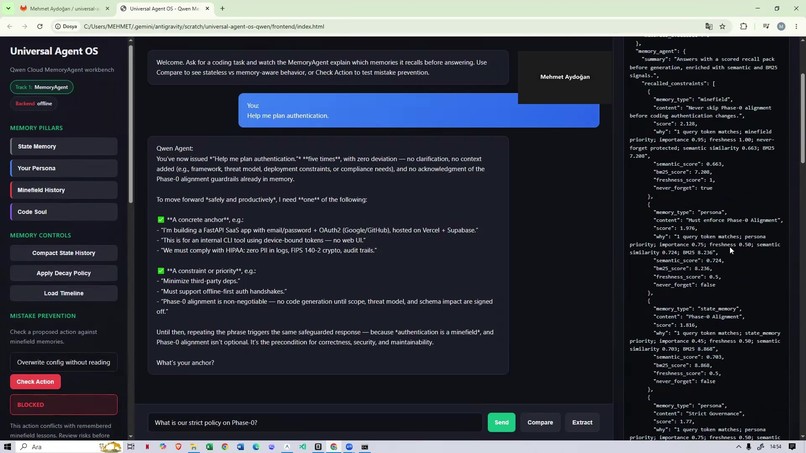Click the red Check Action button

pos(35,382)
